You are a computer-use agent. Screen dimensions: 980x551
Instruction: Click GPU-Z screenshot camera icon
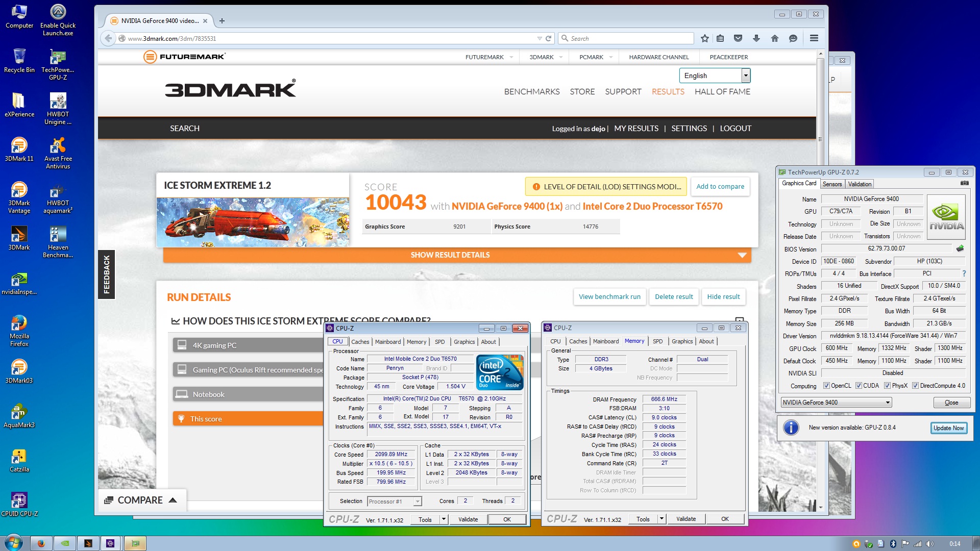pyautogui.click(x=964, y=183)
